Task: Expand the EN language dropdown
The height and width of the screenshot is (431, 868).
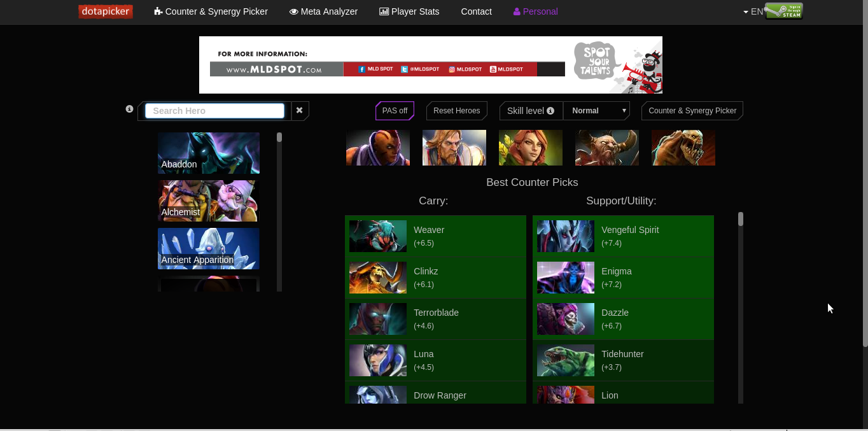Action: coord(753,11)
